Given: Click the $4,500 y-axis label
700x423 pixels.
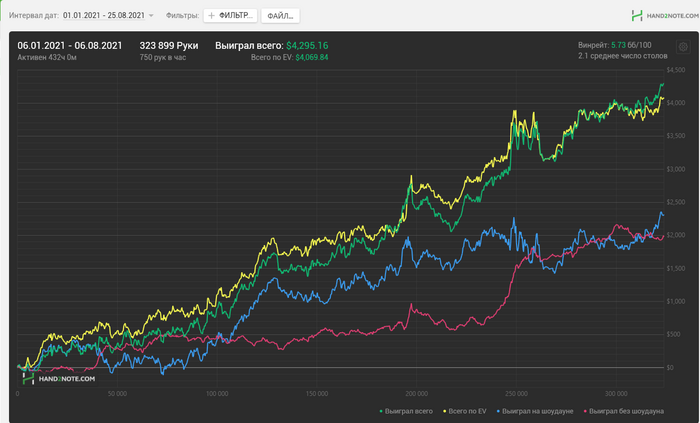Looking at the screenshot, I should pos(676,70).
